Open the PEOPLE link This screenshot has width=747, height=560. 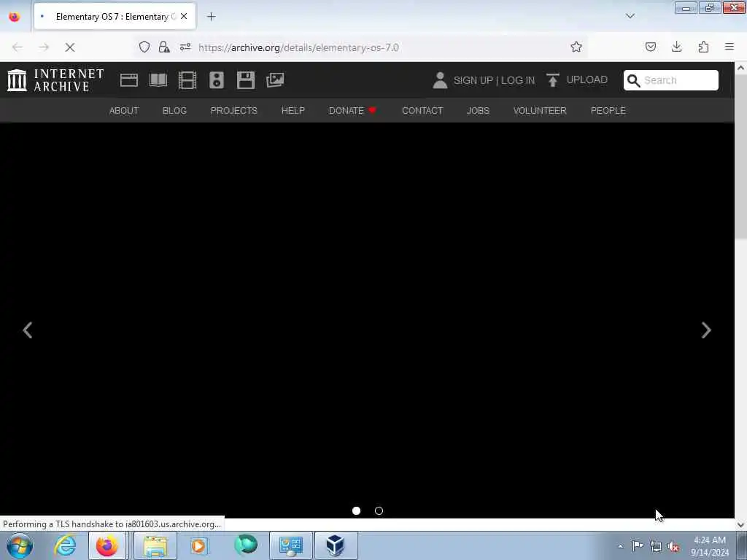pyautogui.click(x=608, y=111)
